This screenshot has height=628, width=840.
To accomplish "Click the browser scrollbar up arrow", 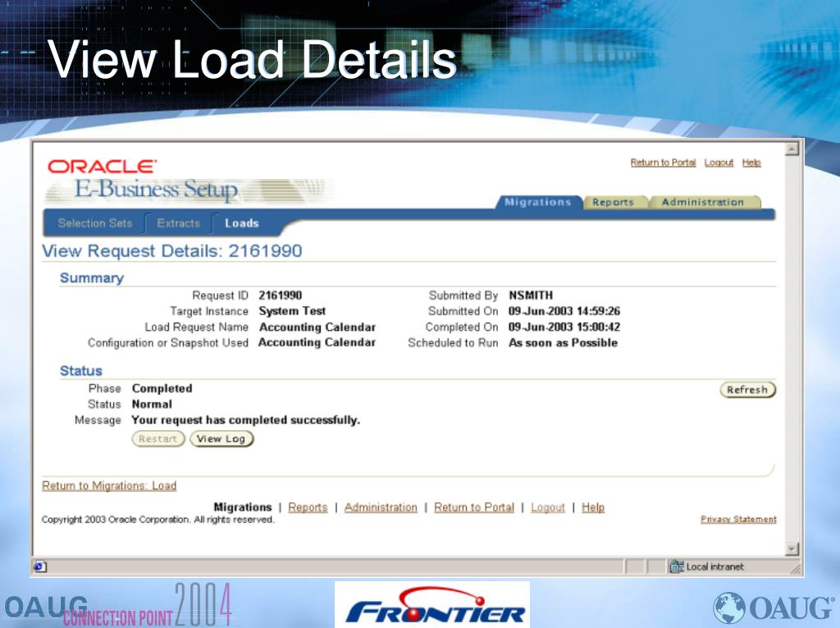I will pyautogui.click(x=792, y=148).
